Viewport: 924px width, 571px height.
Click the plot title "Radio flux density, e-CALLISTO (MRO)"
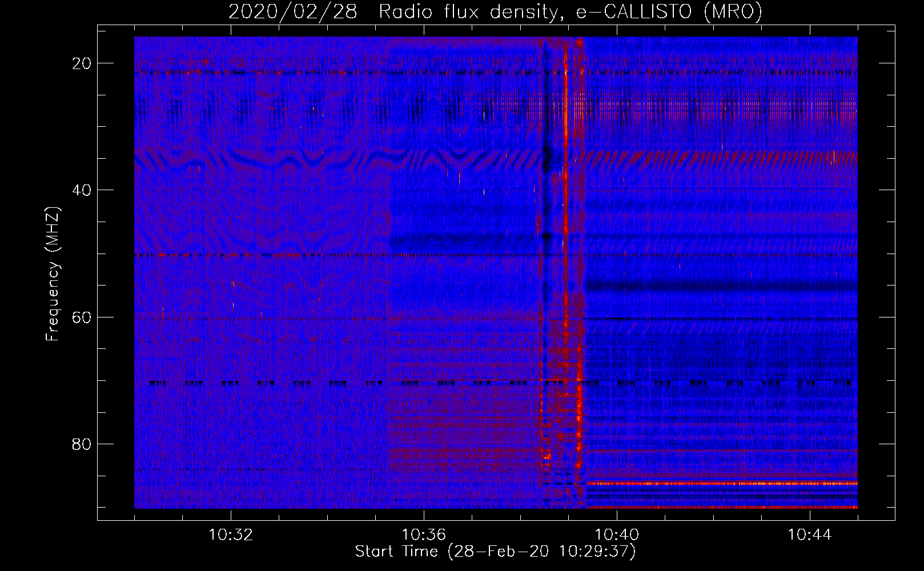[x=571, y=12]
